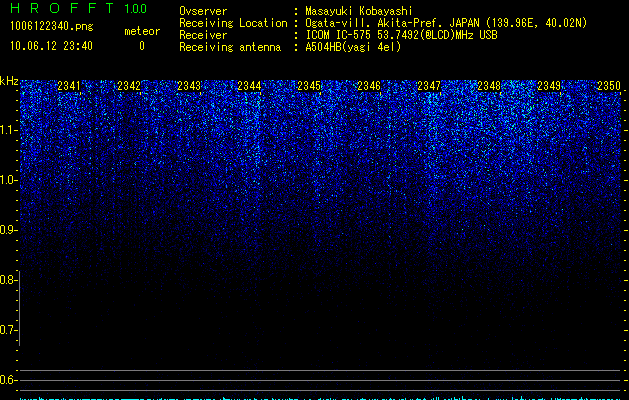This screenshot has width=629, height=400.
Task: Click the Ogata-vill. Akita-Pref. JAPAN location text
Action: click(x=446, y=23)
